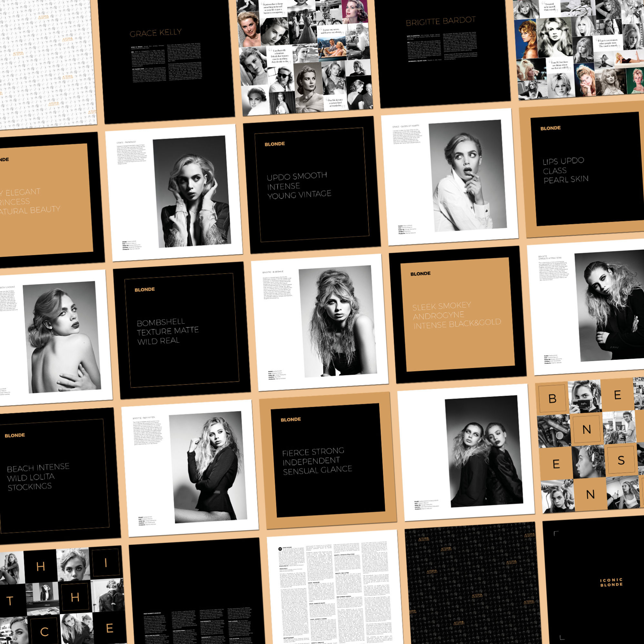This screenshot has width=644, height=644.
Task: Select BEACH INTENSE WILD LOLITA STOCKINGS text
Action: click(38, 477)
